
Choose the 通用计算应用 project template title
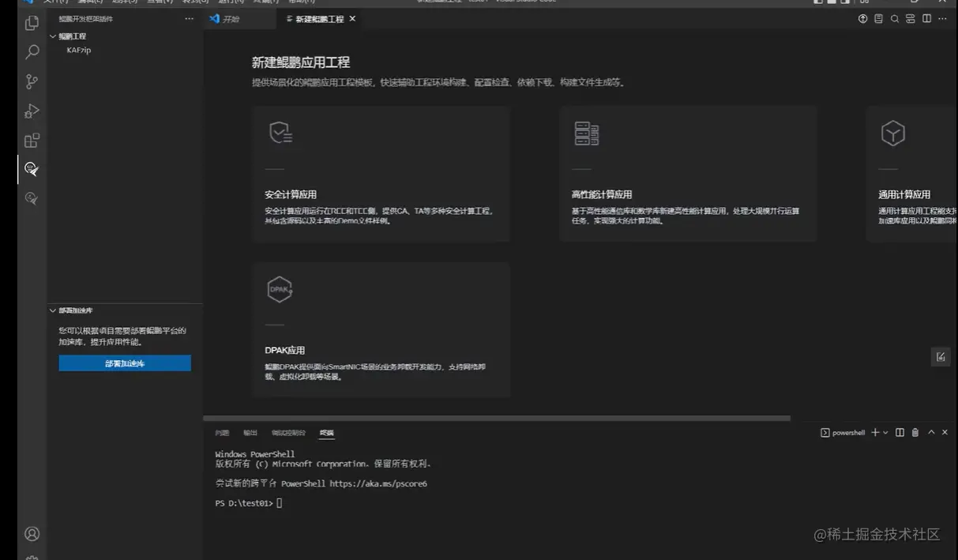click(904, 194)
